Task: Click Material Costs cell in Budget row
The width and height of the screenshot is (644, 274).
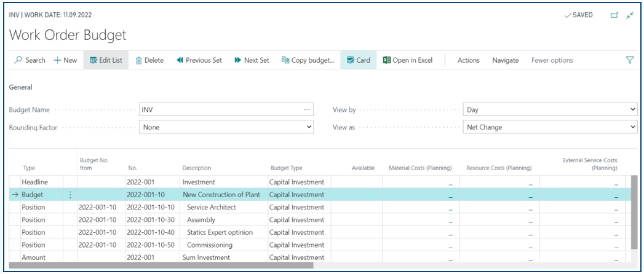Action: click(x=421, y=195)
